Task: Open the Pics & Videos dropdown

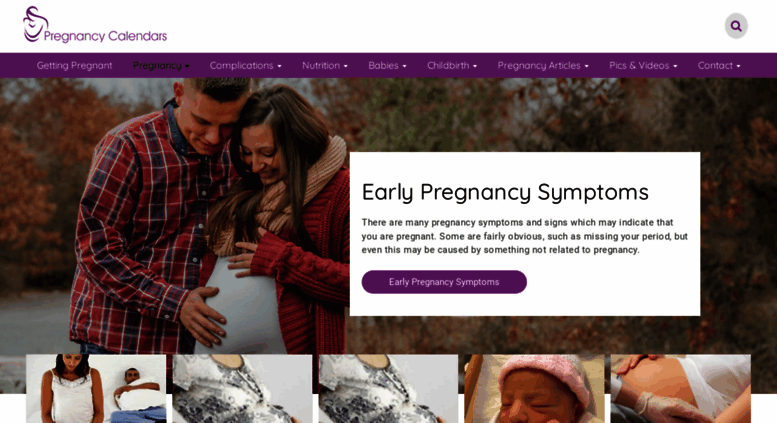Action: 643,65
